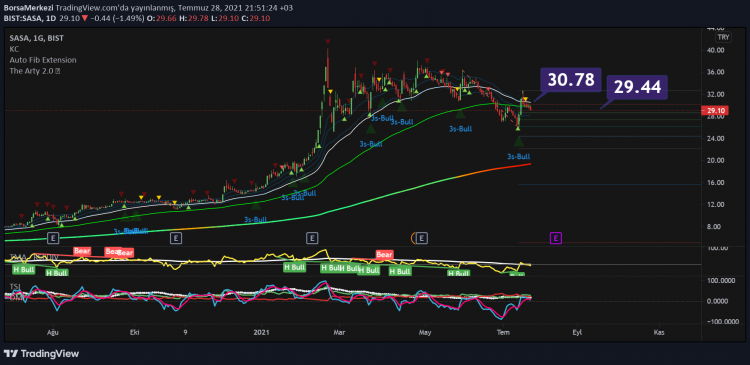750x365 pixels.
Task: Click the leftmost H Bull label
Action: [23, 270]
